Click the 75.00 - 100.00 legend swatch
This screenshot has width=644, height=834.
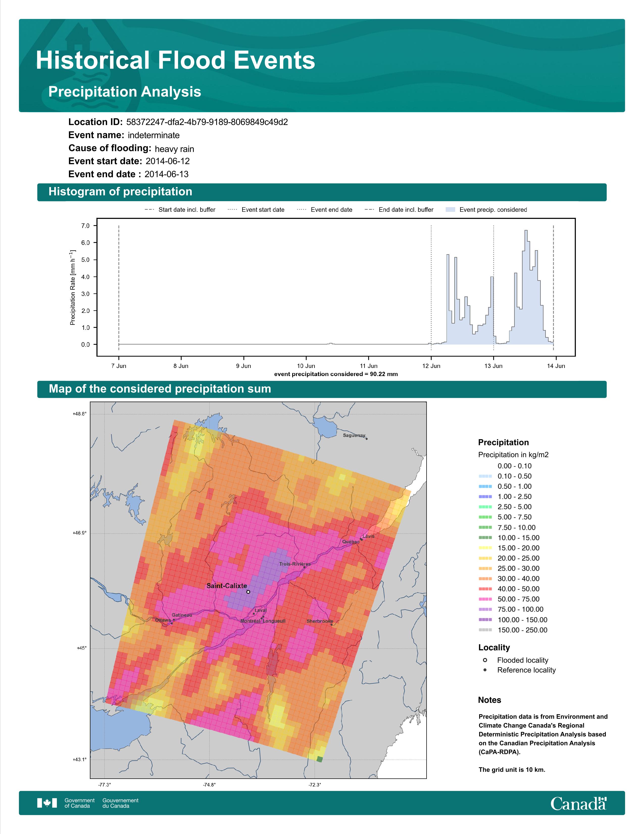(485, 610)
